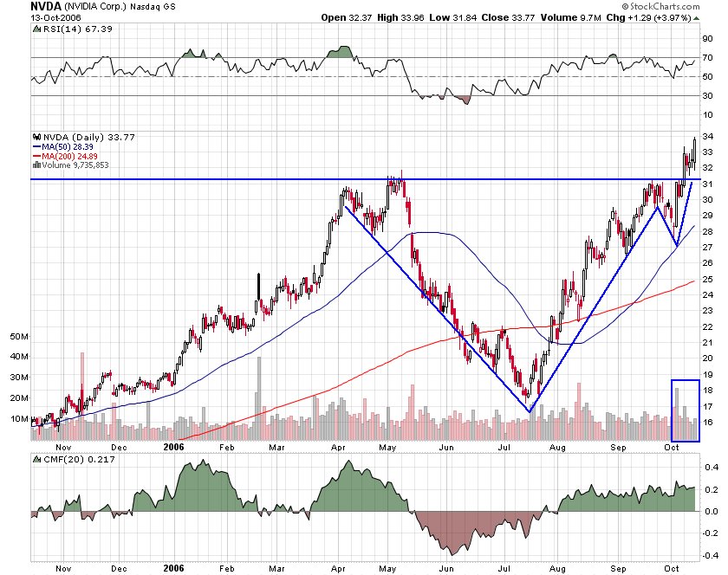Image resolution: width=728 pixels, height=575 pixels.
Task: Click the -0.4 label on CMF axis
Action: tap(710, 555)
